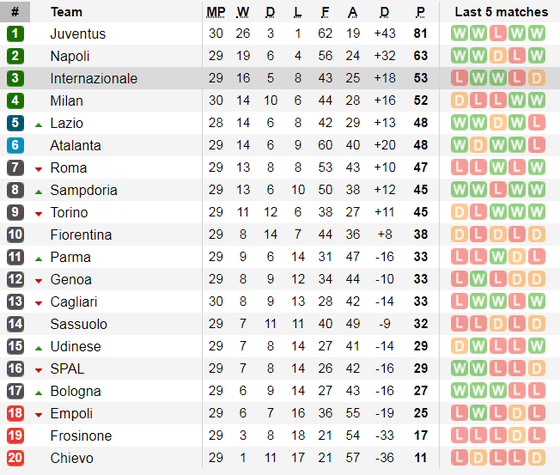The width and height of the screenshot is (560, 475).
Task: Click Internazionale's last match D badge
Action: 536,78
